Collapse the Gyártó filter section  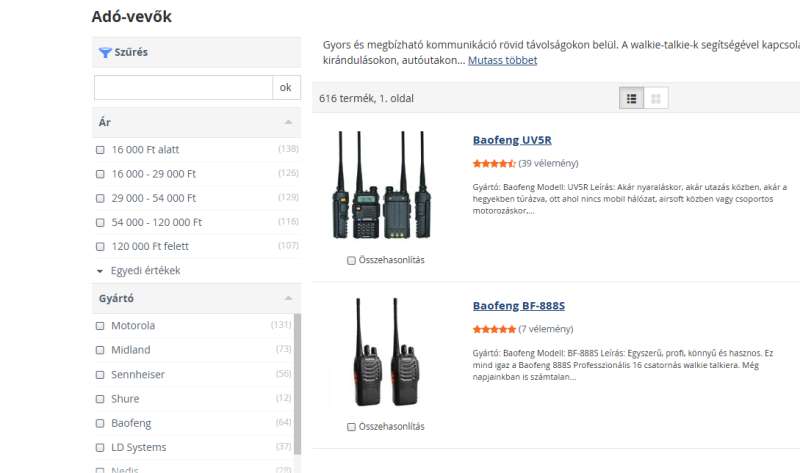[288, 299]
